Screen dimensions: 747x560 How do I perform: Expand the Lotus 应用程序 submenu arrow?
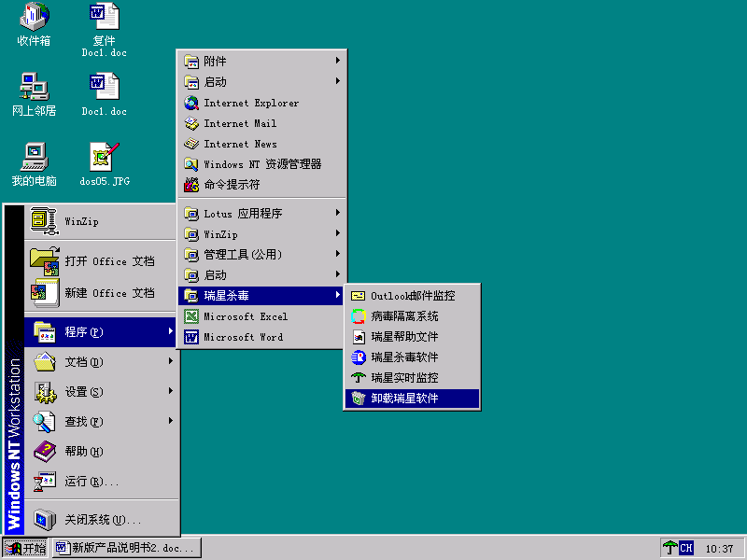click(338, 213)
